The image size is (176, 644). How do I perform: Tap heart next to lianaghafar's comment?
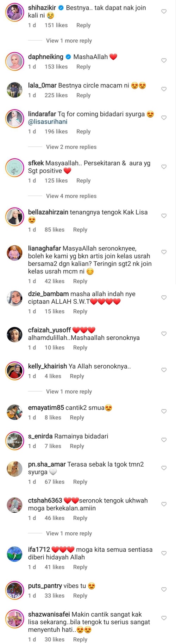[x=164, y=252]
